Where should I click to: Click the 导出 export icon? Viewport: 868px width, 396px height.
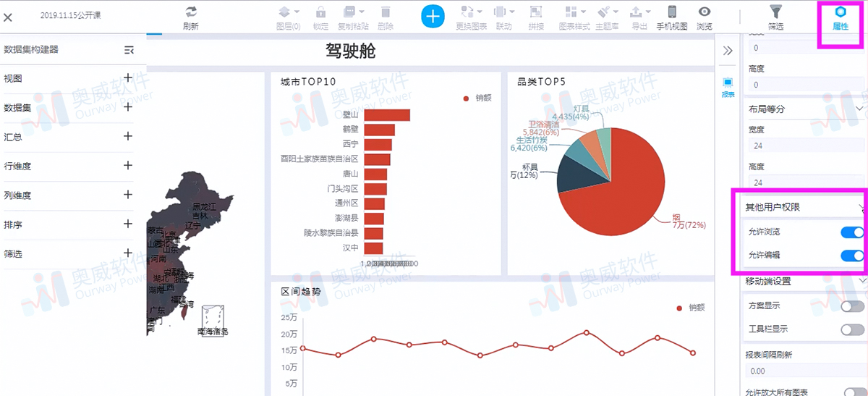635,12
